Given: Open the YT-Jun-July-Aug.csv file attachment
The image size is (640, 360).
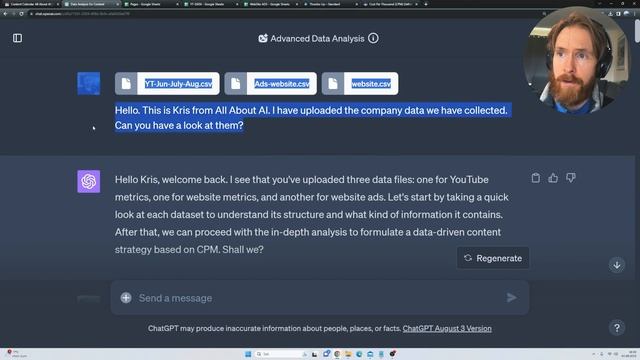Looking at the screenshot, I should [x=167, y=84].
